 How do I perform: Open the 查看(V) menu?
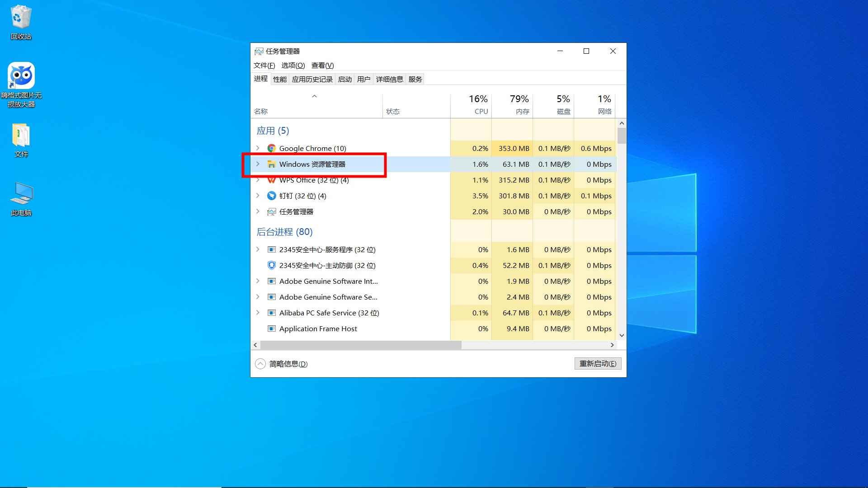point(322,66)
